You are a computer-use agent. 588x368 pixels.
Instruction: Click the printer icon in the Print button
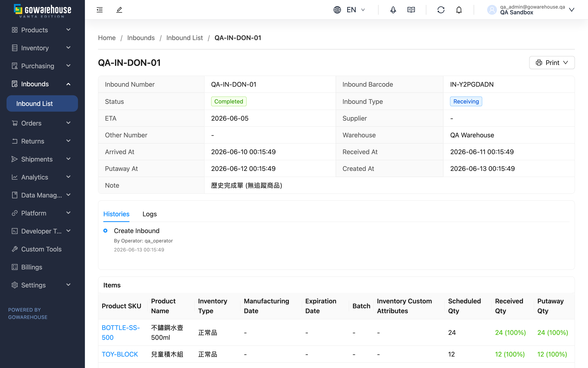tap(539, 63)
